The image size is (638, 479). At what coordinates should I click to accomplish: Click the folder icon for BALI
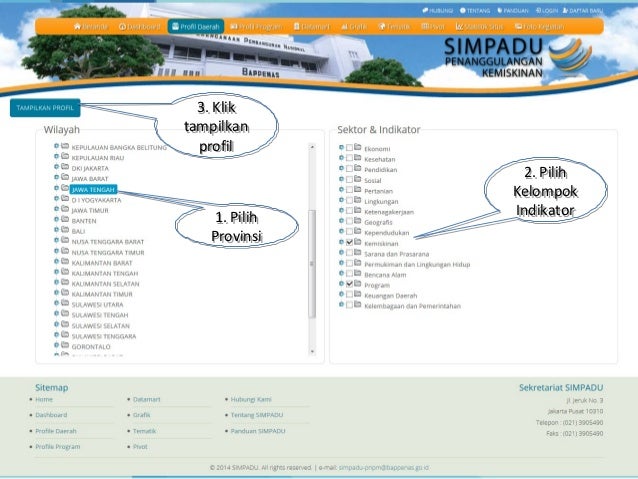coord(65,230)
